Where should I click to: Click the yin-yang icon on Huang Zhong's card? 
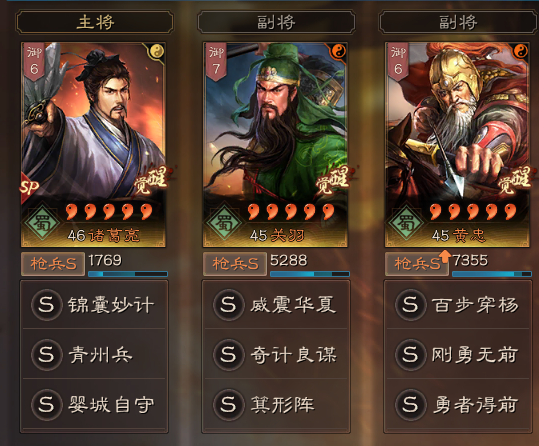coord(521,52)
